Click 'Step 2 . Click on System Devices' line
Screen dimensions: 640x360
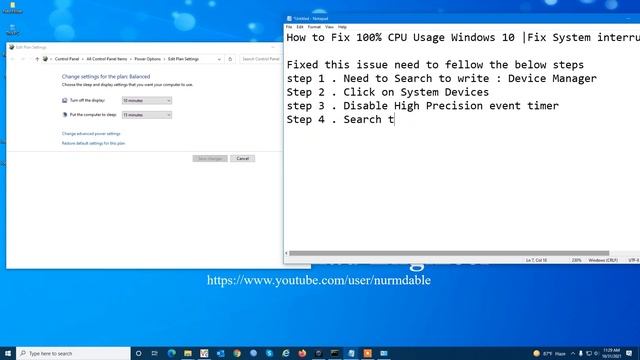pyautogui.click(x=387, y=92)
